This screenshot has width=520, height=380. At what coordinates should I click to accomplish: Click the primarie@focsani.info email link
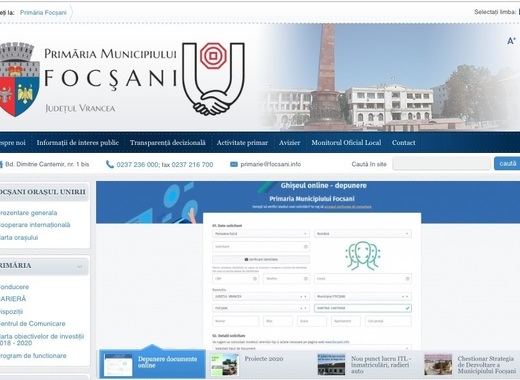(271, 164)
